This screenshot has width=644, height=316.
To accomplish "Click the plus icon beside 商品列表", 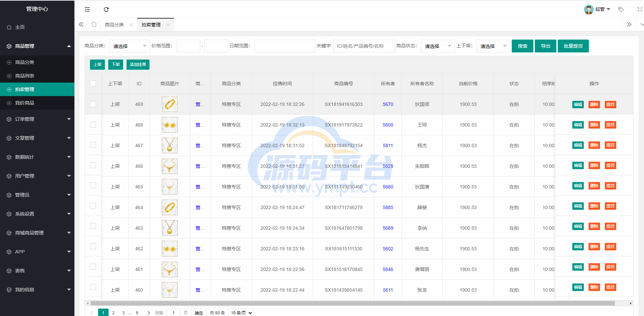I will point(9,76).
